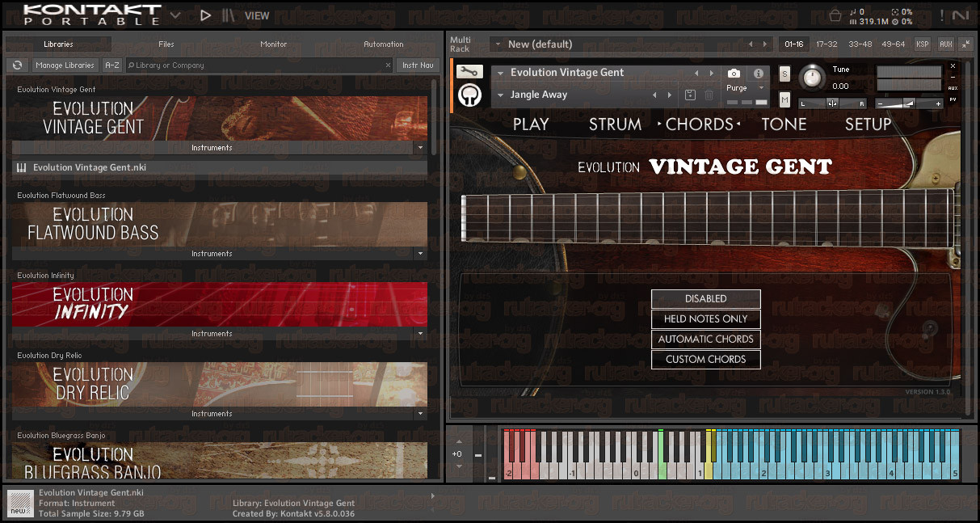Screen dimensions: 980x523
Task: Open the instrument info icon
Action: [x=758, y=73]
